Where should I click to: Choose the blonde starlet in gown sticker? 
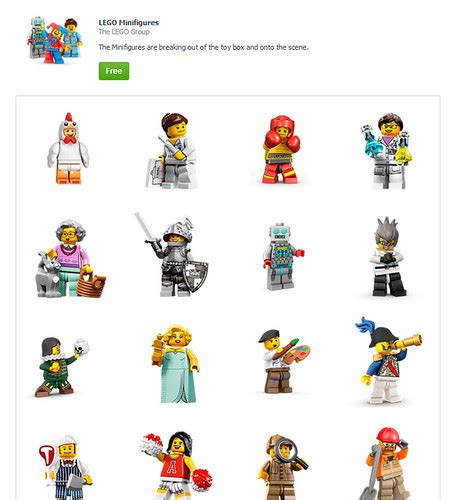click(175, 364)
